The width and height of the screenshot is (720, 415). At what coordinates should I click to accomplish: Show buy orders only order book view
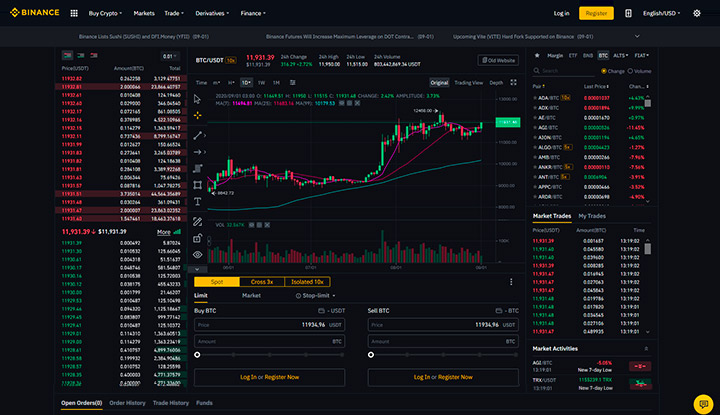coord(81,56)
